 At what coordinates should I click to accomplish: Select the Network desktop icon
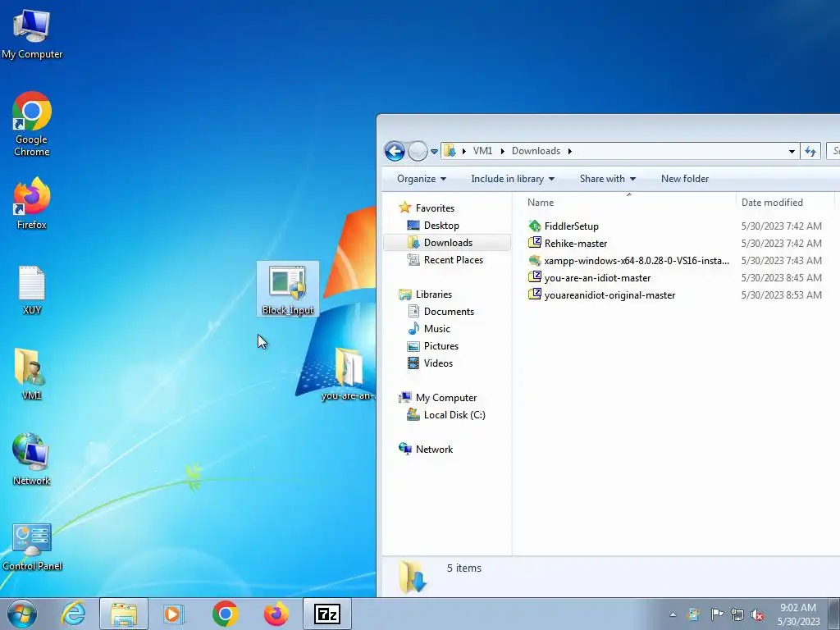pos(32,459)
